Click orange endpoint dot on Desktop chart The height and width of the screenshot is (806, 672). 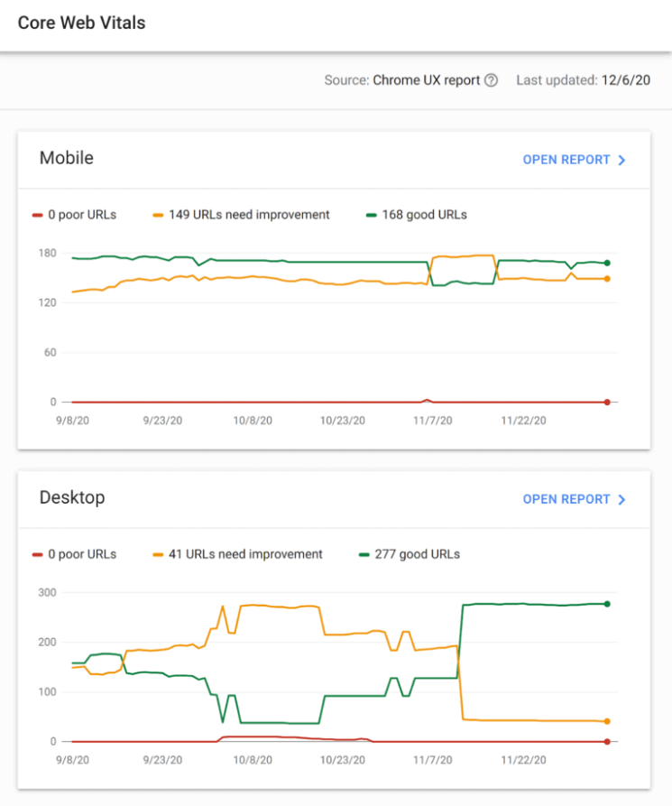tap(607, 721)
